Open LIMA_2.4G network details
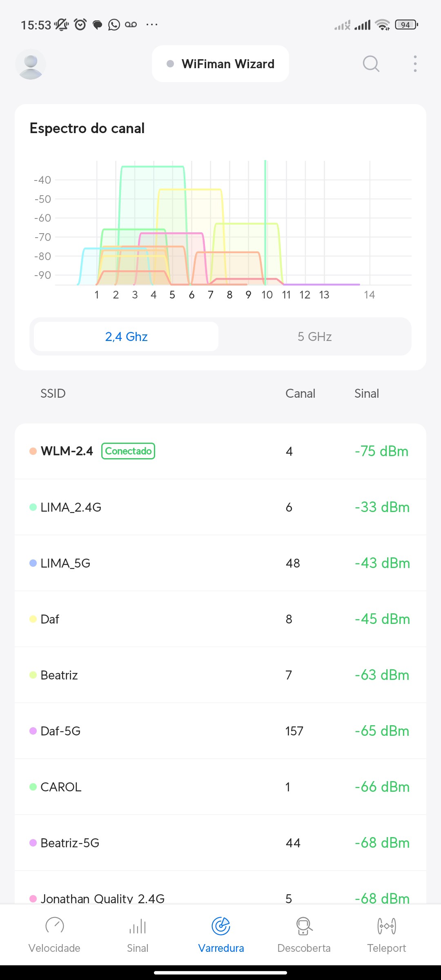The height and width of the screenshot is (980, 441). pyautogui.click(x=220, y=507)
